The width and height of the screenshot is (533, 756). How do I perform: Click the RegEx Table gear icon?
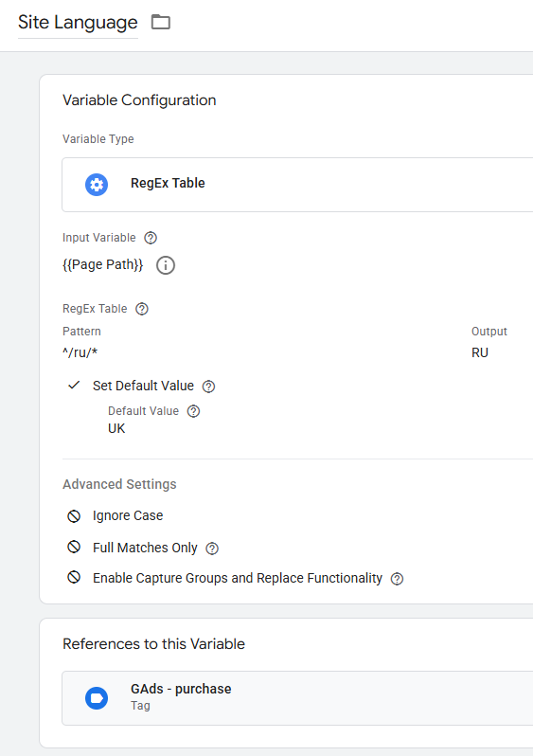pos(97,185)
